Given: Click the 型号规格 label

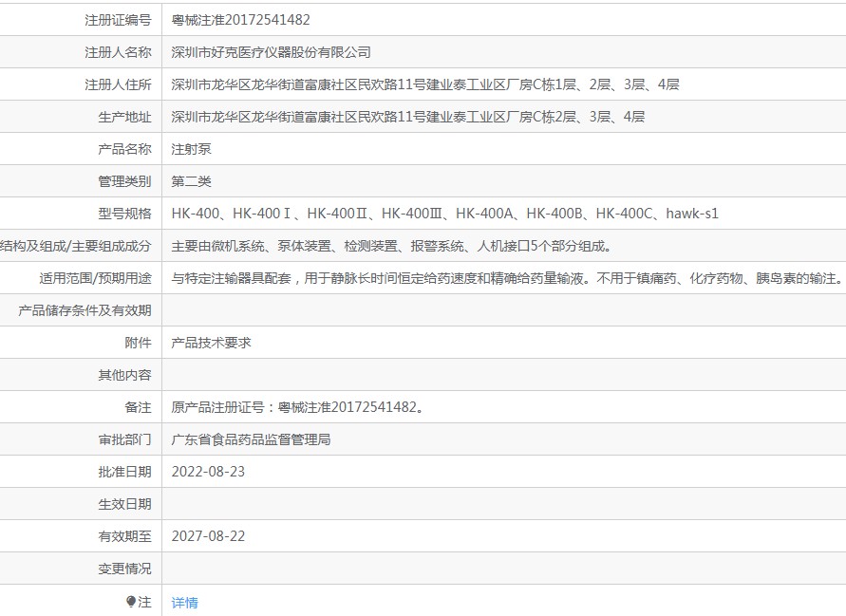Looking at the screenshot, I should pyautogui.click(x=124, y=214).
